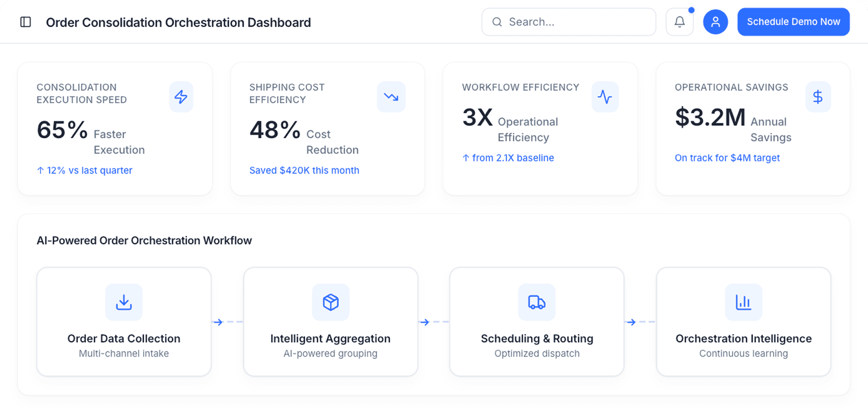
Task: Click the lightning icon on Consolidation Execution Speed card
Action: [x=181, y=97]
